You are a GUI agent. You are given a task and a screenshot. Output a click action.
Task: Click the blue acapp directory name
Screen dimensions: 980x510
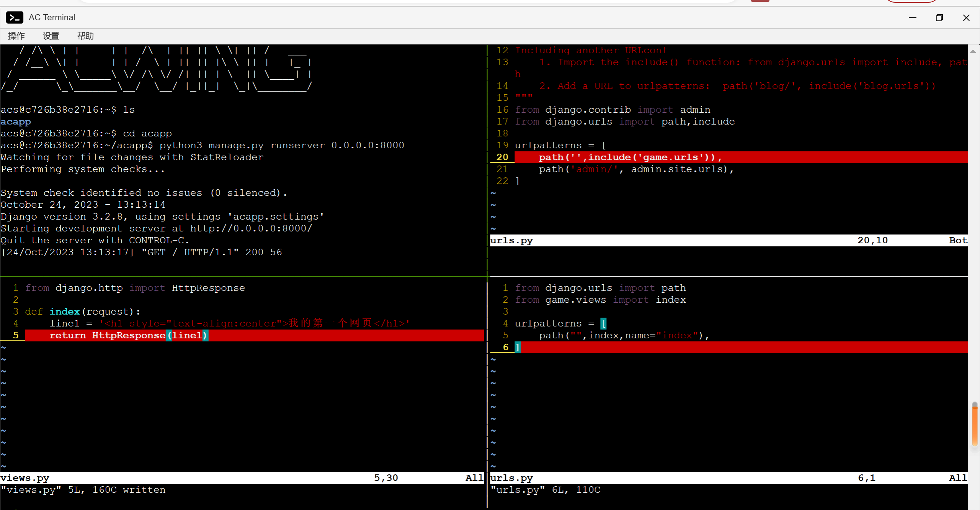pyautogui.click(x=16, y=121)
